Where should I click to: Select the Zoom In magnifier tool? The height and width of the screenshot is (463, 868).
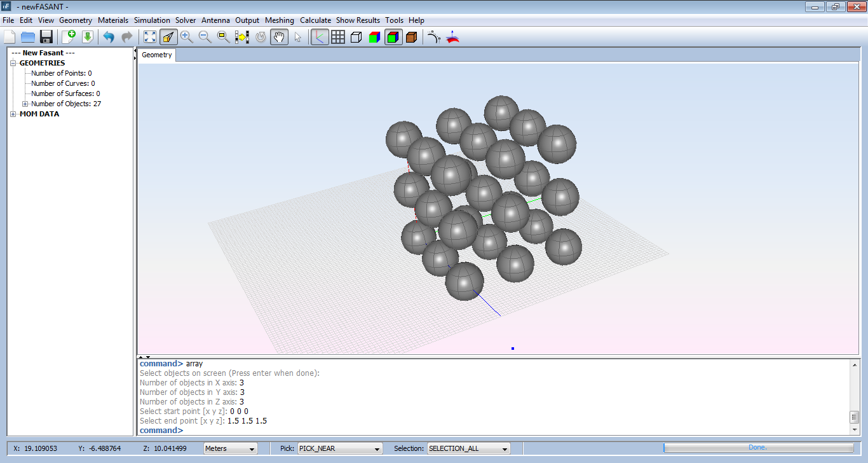[x=186, y=37]
